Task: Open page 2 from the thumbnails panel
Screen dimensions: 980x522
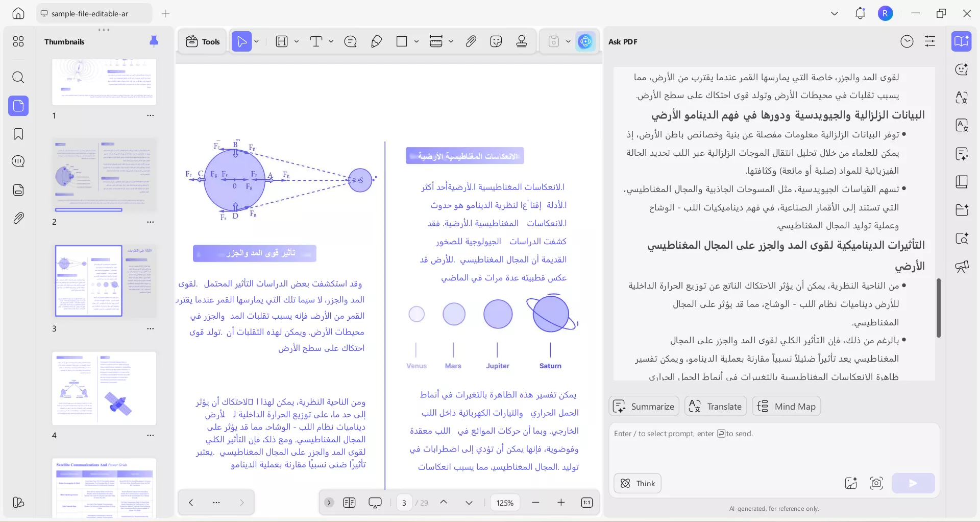Action: click(x=104, y=174)
